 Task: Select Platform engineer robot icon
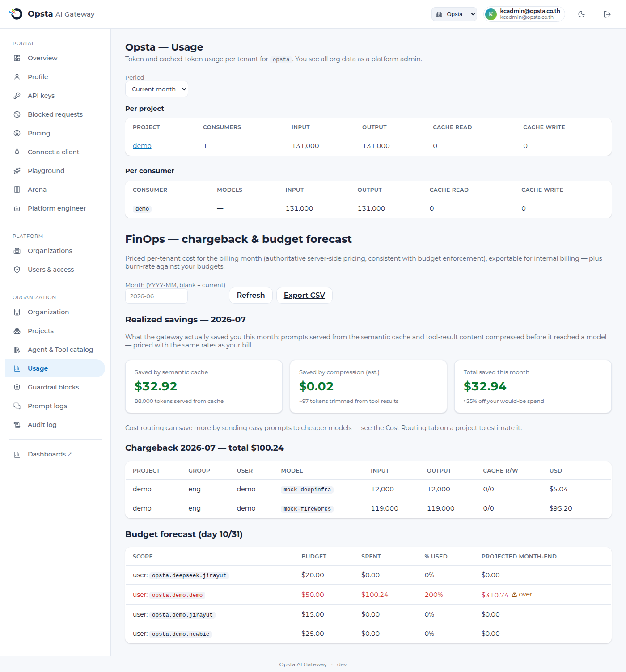pos(17,208)
